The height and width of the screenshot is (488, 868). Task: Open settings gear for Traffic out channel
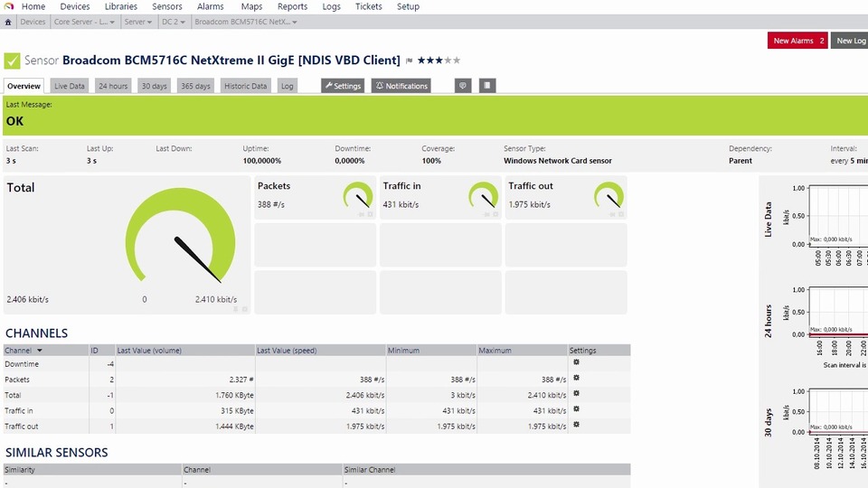click(576, 425)
